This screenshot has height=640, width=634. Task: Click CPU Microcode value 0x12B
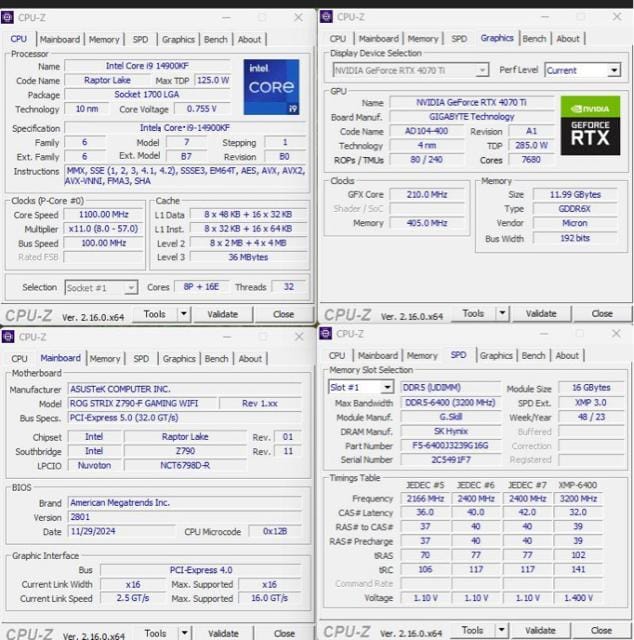[x=275, y=531]
